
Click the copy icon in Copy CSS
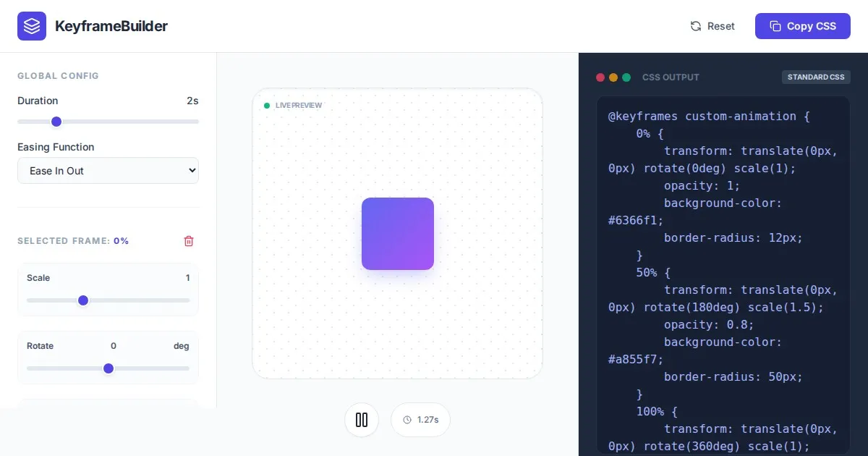pos(775,26)
